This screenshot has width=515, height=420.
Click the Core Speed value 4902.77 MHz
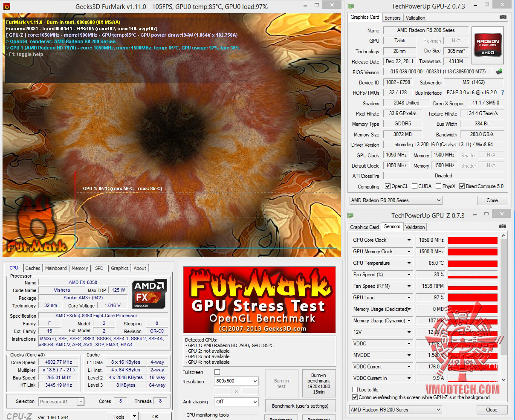[59, 362]
